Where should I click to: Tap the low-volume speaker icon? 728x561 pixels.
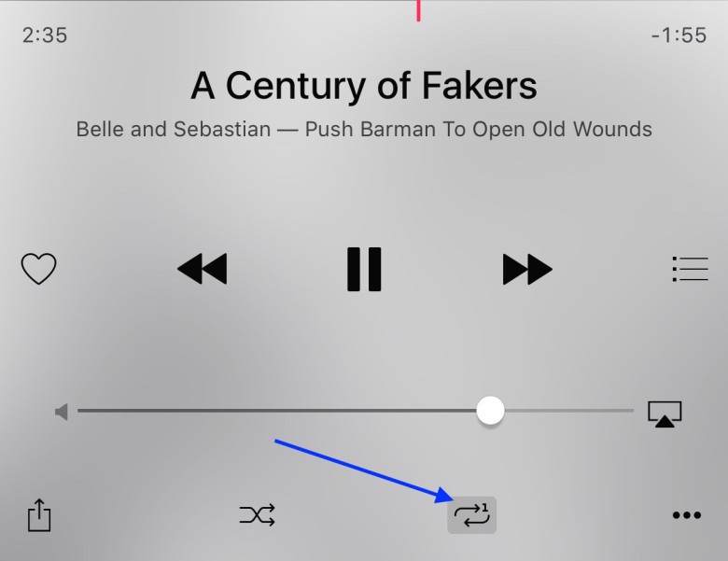point(62,412)
